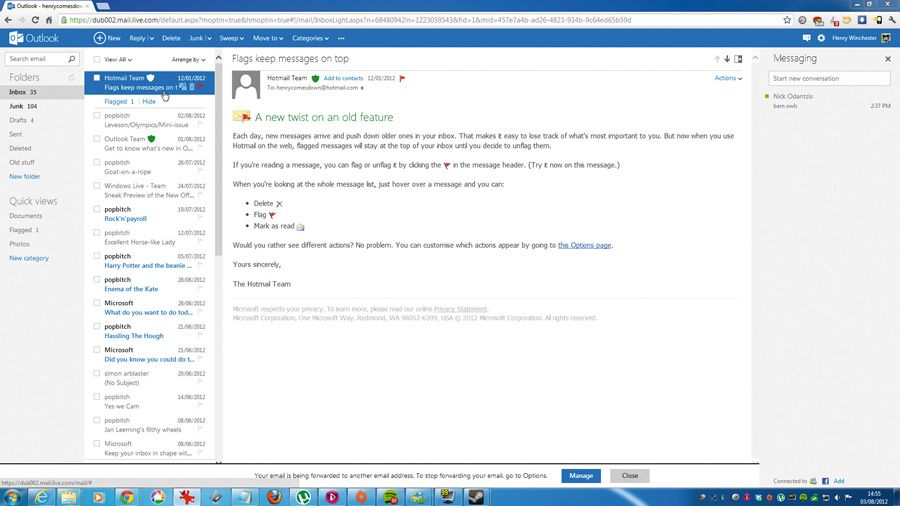Tick checkbox for Outlook Team message
The width and height of the screenshot is (900, 506).
[x=96, y=139]
